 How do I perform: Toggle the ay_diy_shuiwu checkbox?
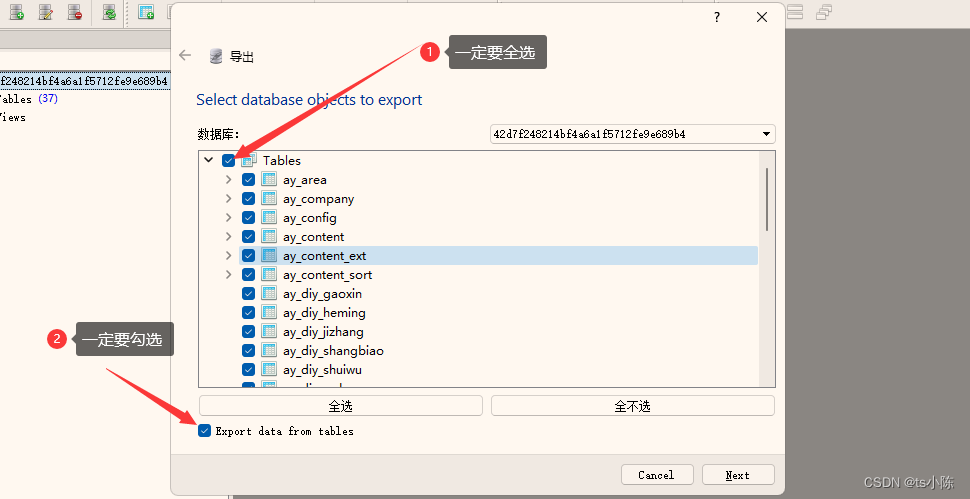[249, 370]
